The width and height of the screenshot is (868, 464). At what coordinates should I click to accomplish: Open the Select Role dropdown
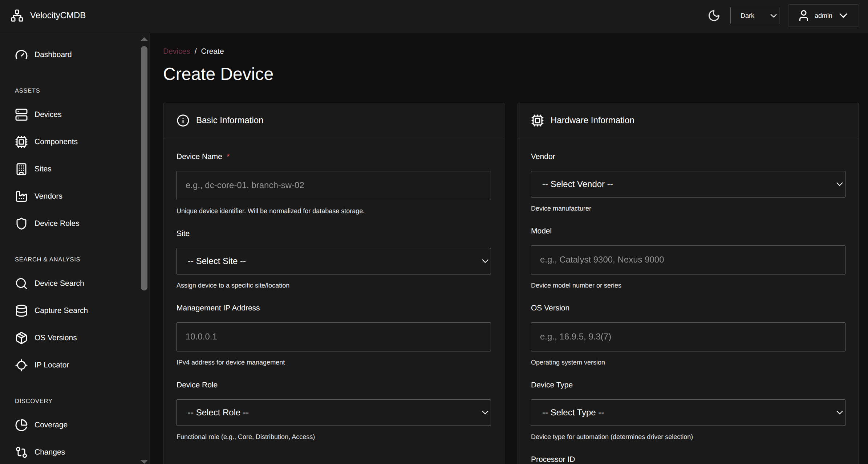333,412
